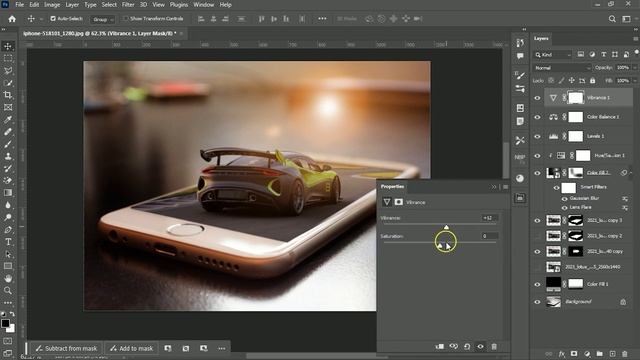Select the Lasso tool
640x360 pixels.
[x=8, y=71]
